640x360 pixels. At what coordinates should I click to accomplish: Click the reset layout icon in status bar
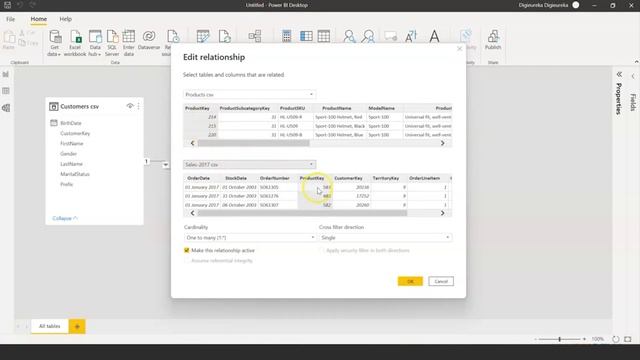[x=616, y=339]
